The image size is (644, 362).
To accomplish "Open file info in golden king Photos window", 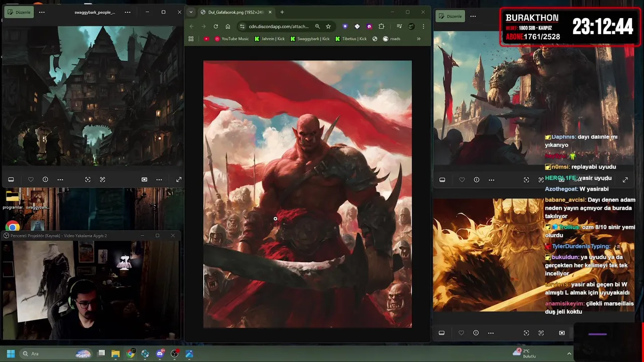I will coord(476,333).
